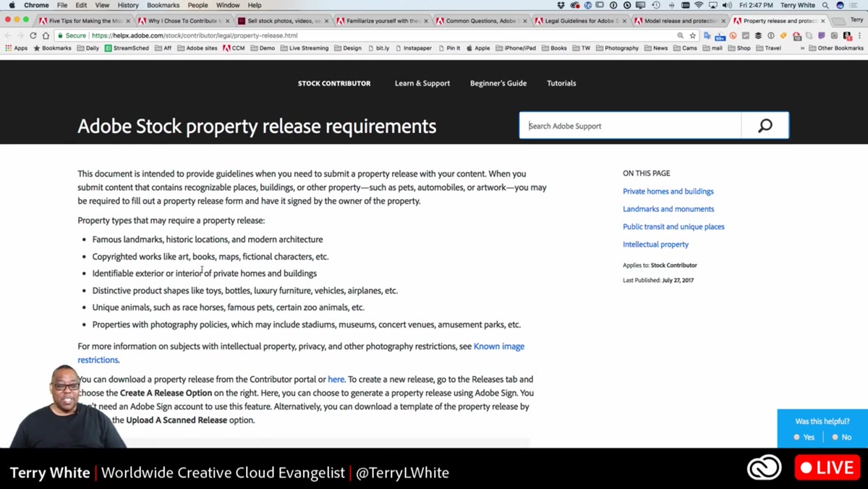Open the Notification Center list icon
This screenshot has height=489, width=868.
pyautogui.click(x=853, y=5)
